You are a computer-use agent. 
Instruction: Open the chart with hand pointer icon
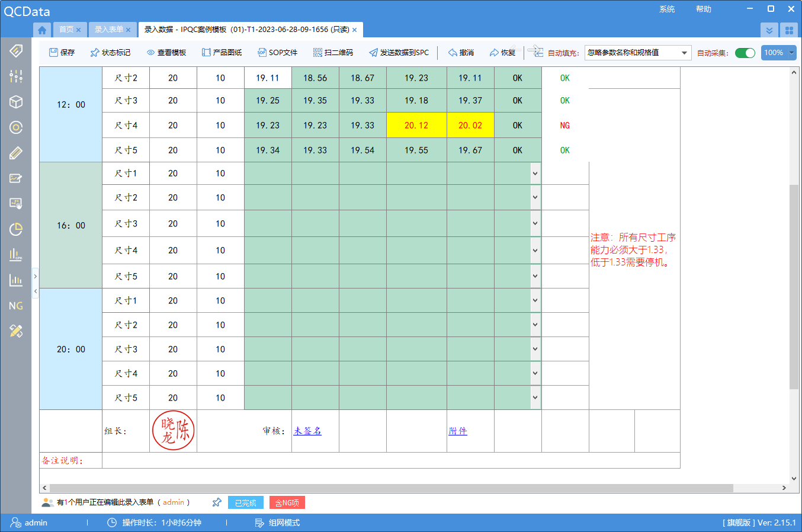16,204
